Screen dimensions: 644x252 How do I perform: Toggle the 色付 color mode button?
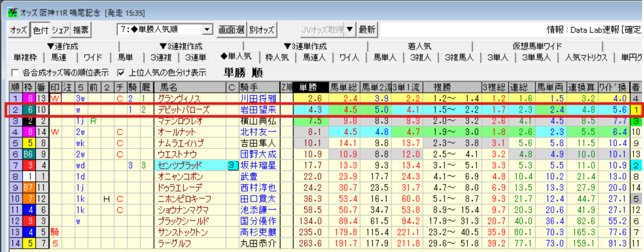(40, 30)
